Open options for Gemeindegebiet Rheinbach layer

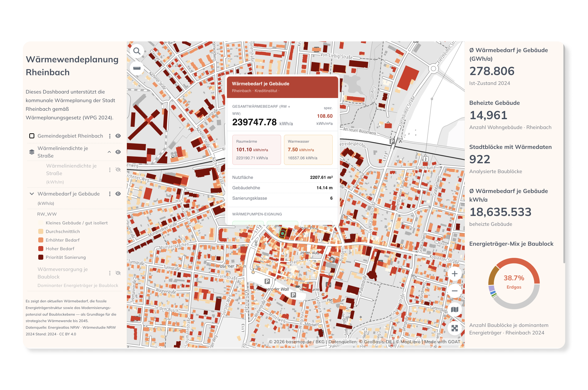pyautogui.click(x=110, y=136)
